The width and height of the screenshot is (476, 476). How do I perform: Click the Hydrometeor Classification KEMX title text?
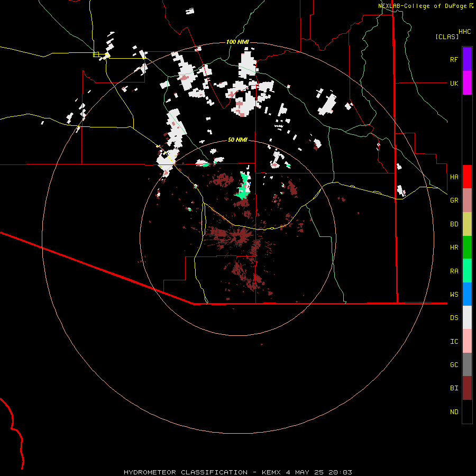tap(237, 472)
